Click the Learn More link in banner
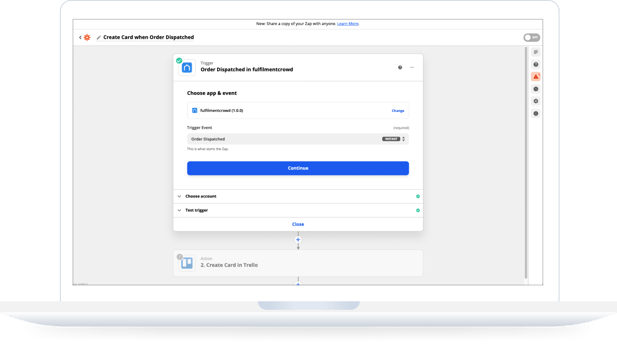This screenshot has width=617, height=361. point(348,24)
